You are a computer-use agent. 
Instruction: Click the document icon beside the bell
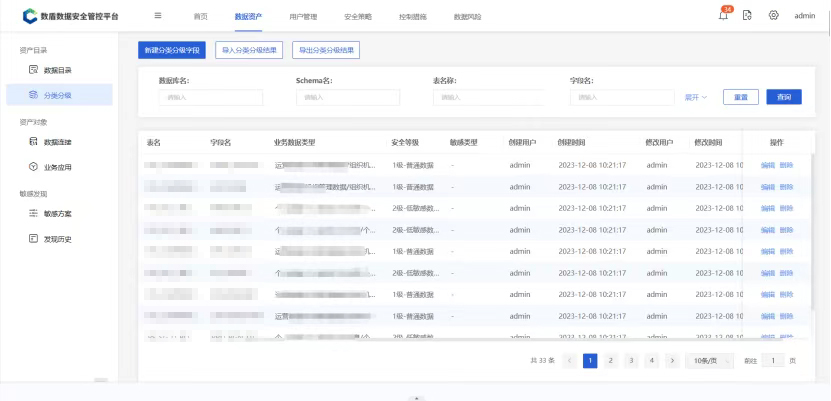[747, 16]
